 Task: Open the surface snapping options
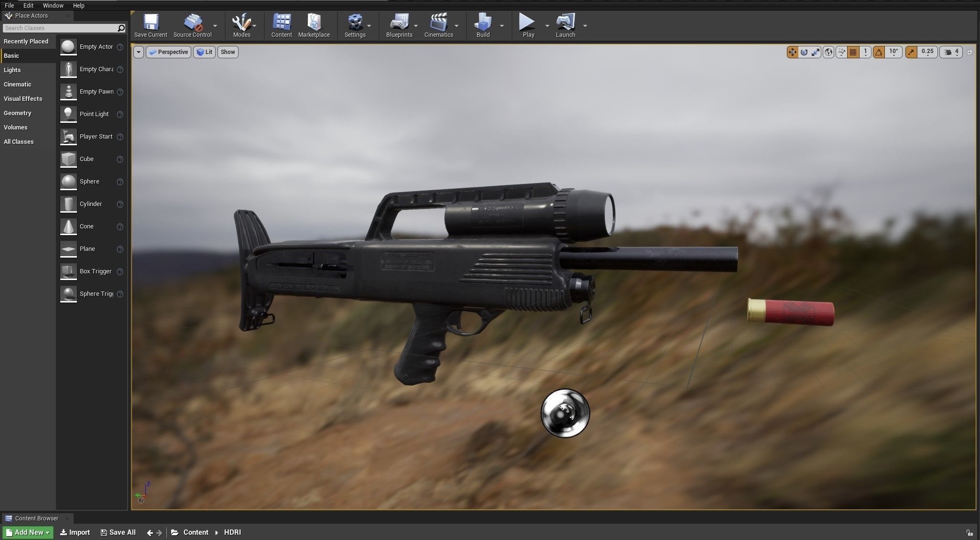tap(841, 52)
